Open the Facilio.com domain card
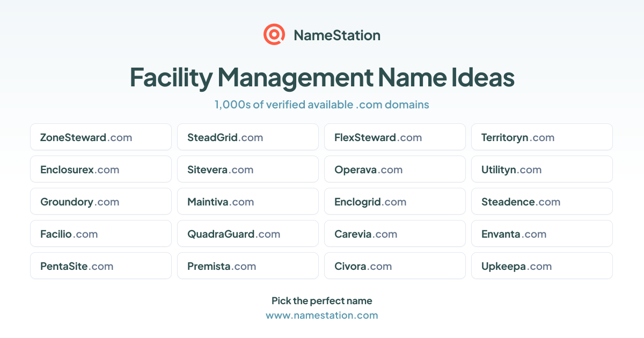 [x=101, y=234]
